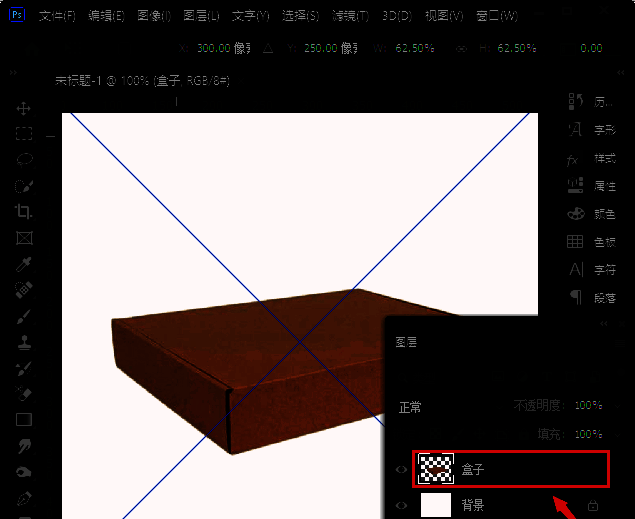Select the Clone Stamp tool
Screen dimensions: 635x519
24,342
